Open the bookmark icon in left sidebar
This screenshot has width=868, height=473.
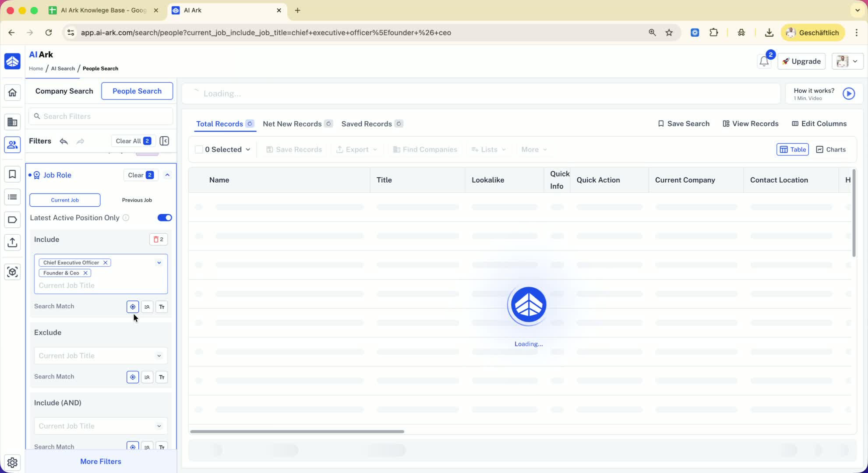[x=12, y=174]
